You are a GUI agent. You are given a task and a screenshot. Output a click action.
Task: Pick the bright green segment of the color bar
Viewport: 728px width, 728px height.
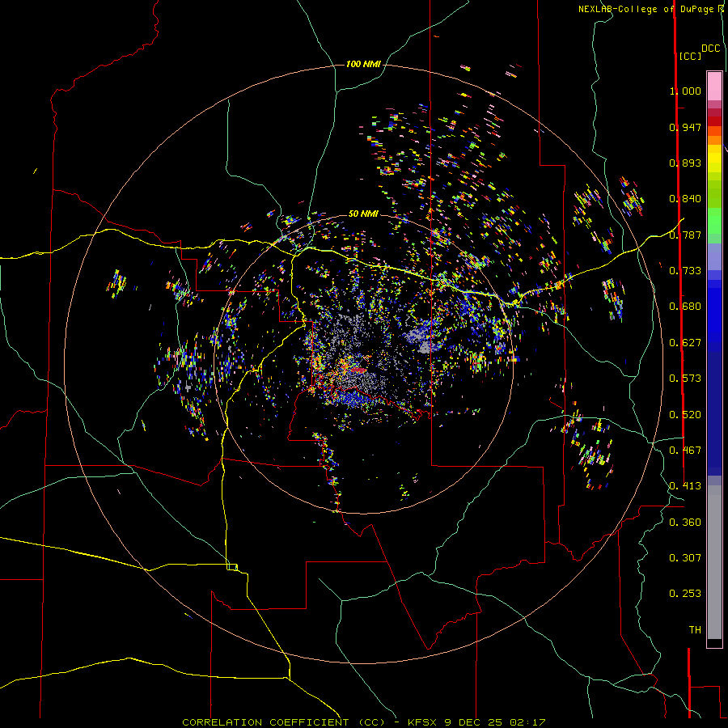click(714, 221)
